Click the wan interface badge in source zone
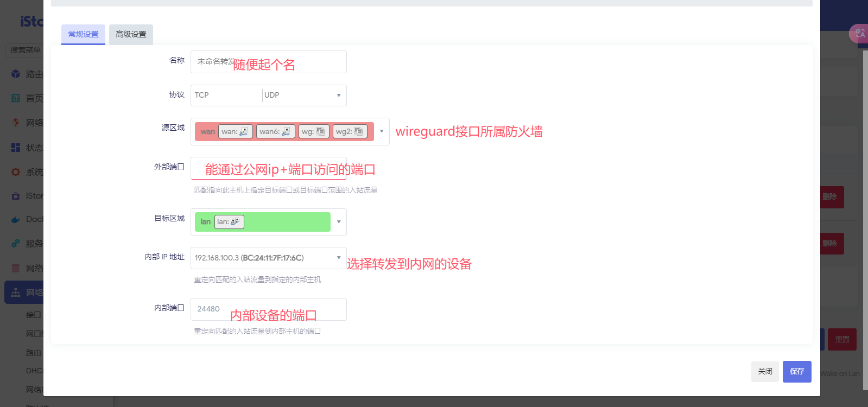 (235, 131)
